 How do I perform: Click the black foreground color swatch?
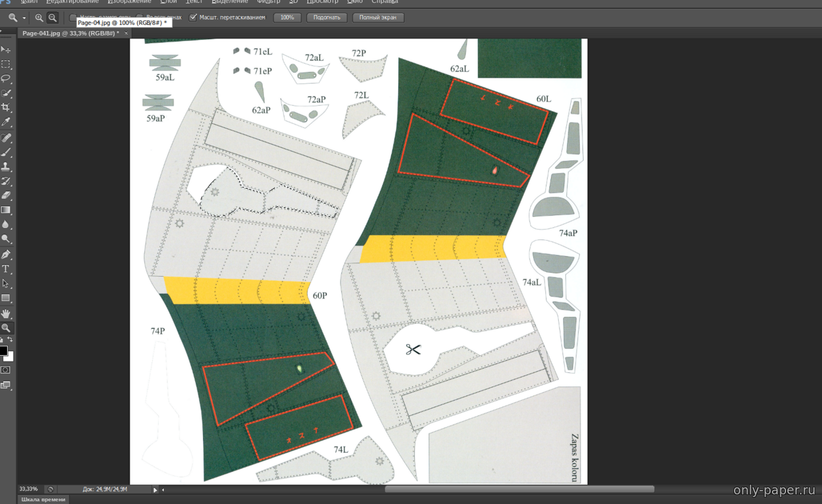point(3,351)
